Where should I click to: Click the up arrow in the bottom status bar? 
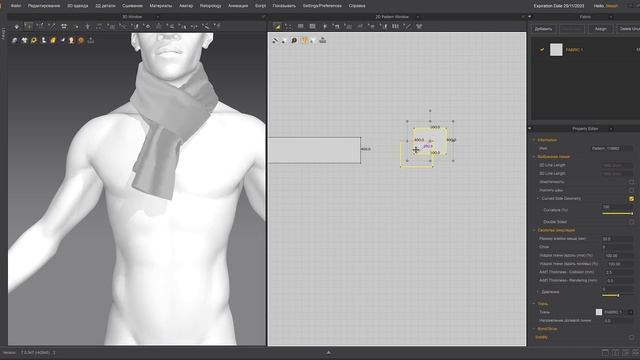329,352
